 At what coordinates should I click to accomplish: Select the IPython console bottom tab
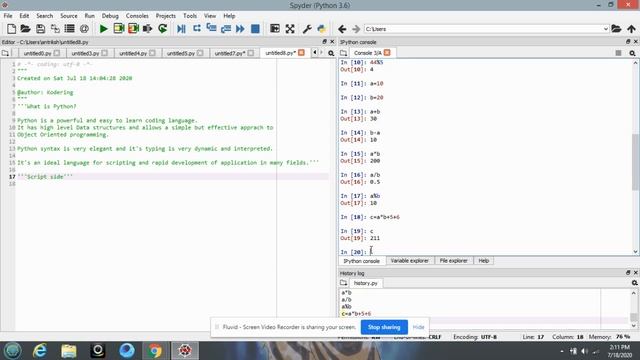361,261
